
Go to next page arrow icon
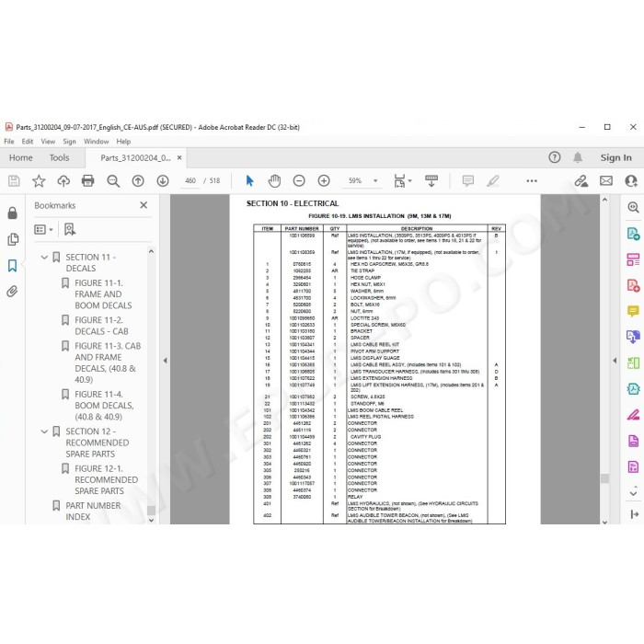pyautogui.click(x=163, y=180)
